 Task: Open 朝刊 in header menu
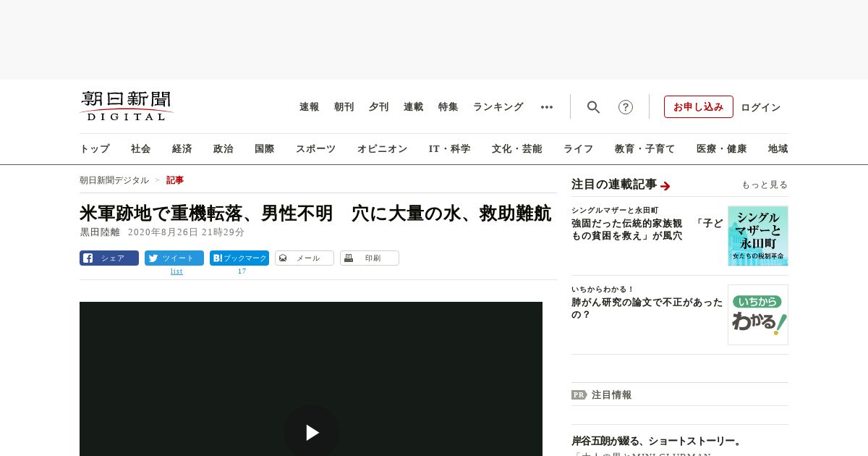[x=344, y=107]
